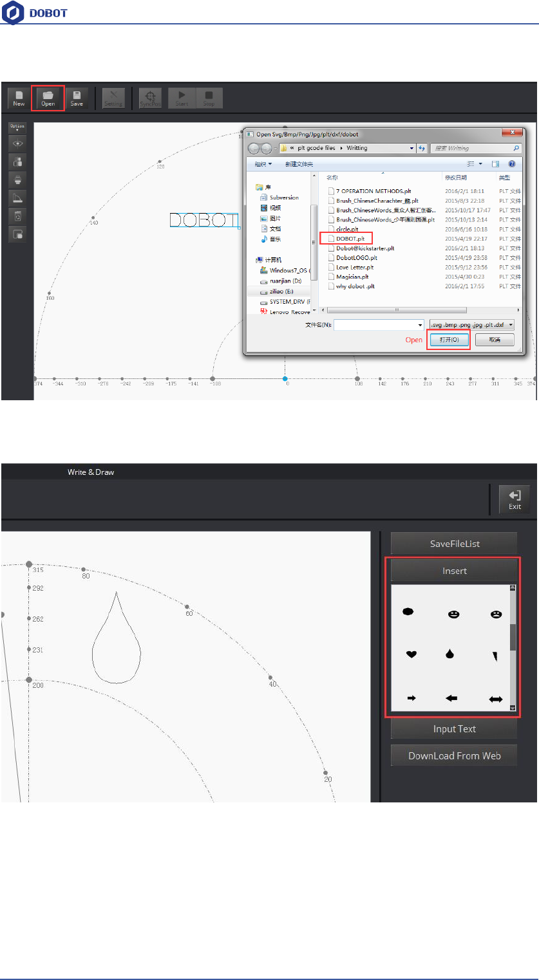Image resolution: width=539 pixels, height=980 pixels.
Task: Click the sidebar icon below the printer icon
Action: coord(17,198)
